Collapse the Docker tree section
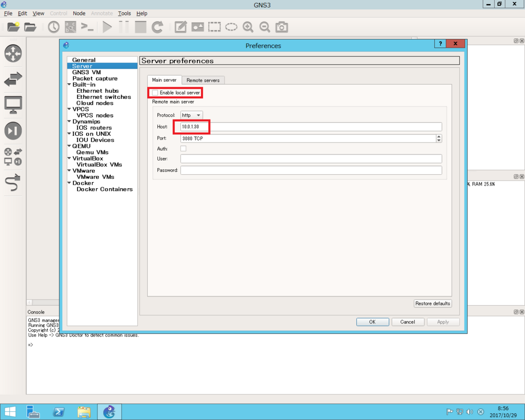Viewport: 525px width, 420px height. 69,183
